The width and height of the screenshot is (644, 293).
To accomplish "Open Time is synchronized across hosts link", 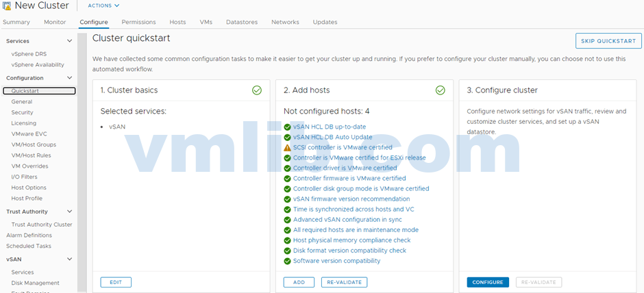I will pos(354,209).
